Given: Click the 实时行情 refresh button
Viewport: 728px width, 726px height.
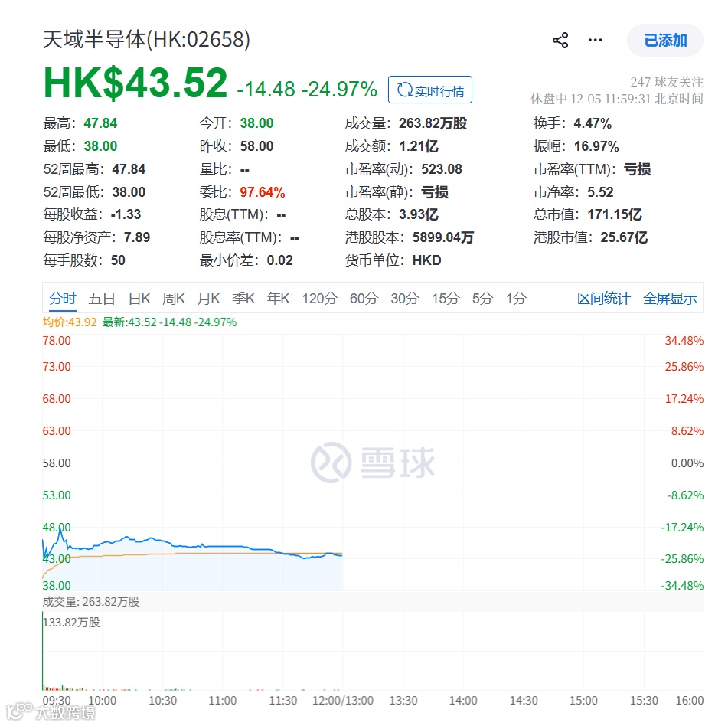Looking at the screenshot, I should [430, 90].
